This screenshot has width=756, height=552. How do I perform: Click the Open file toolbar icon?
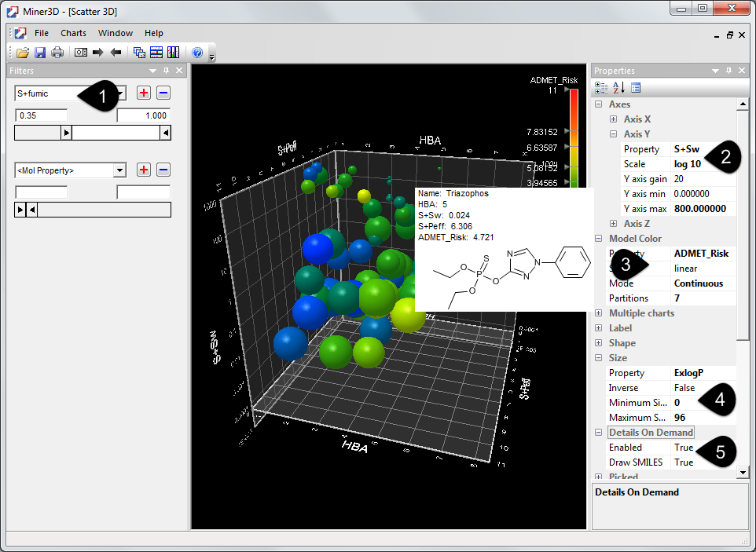[x=23, y=53]
